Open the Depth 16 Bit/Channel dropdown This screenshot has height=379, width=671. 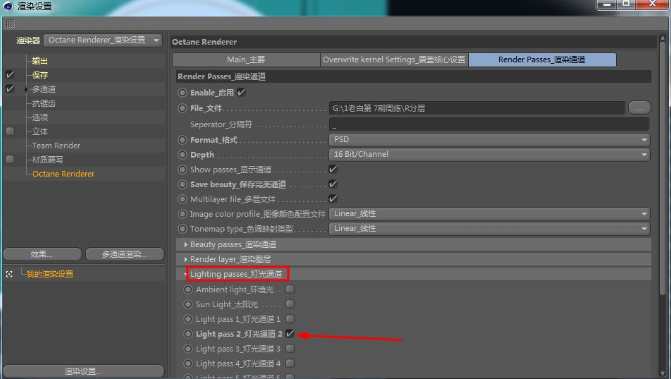489,154
